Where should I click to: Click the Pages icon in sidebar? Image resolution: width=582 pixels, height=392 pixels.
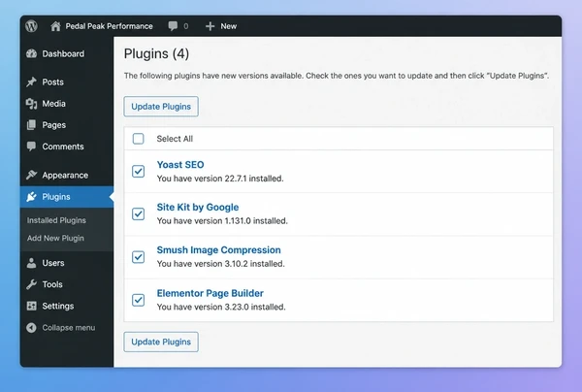(32, 125)
